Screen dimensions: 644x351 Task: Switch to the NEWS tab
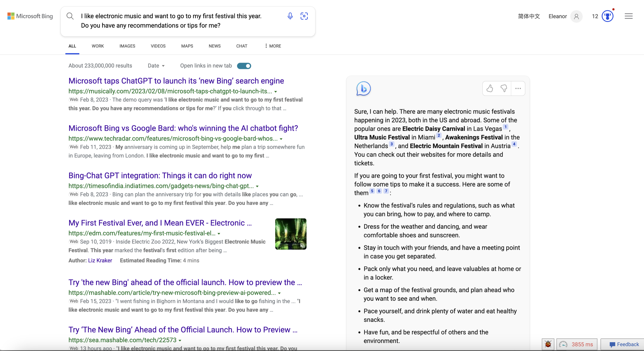coord(215,46)
